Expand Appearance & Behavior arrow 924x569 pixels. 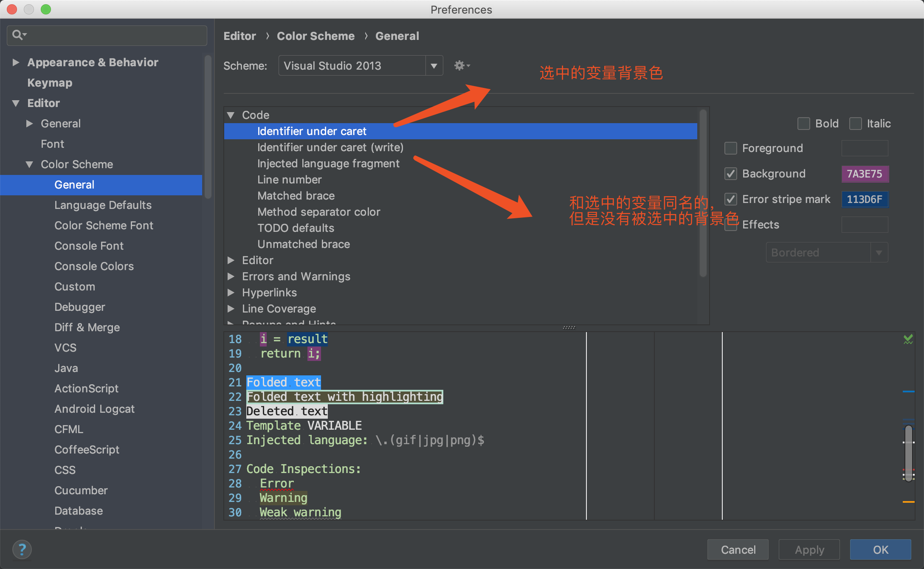point(16,62)
